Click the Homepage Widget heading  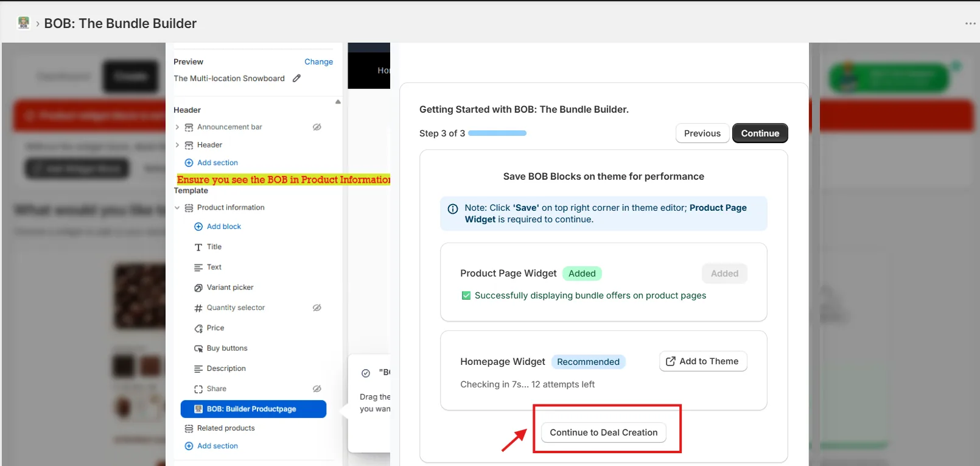(503, 362)
